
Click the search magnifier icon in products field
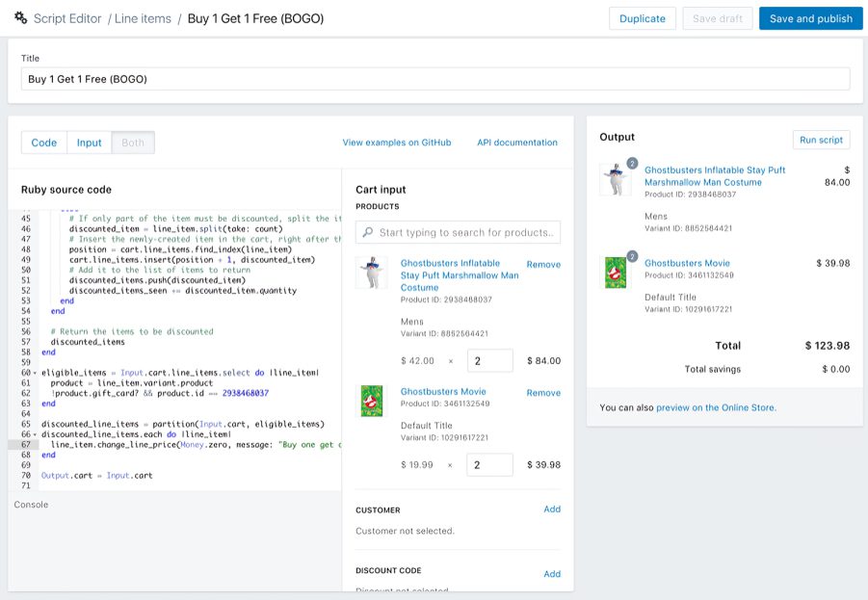click(x=367, y=232)
